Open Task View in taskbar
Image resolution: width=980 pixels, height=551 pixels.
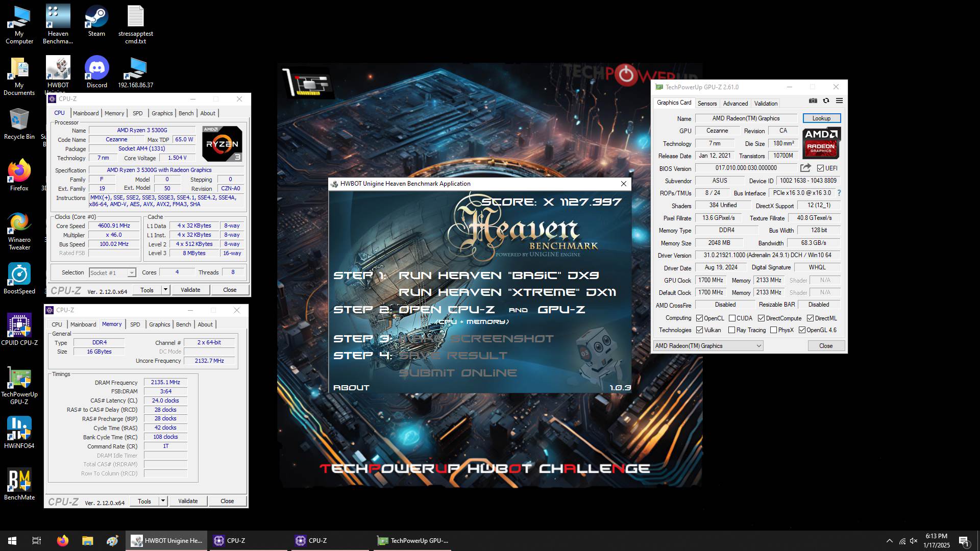[x=37, y=541]
